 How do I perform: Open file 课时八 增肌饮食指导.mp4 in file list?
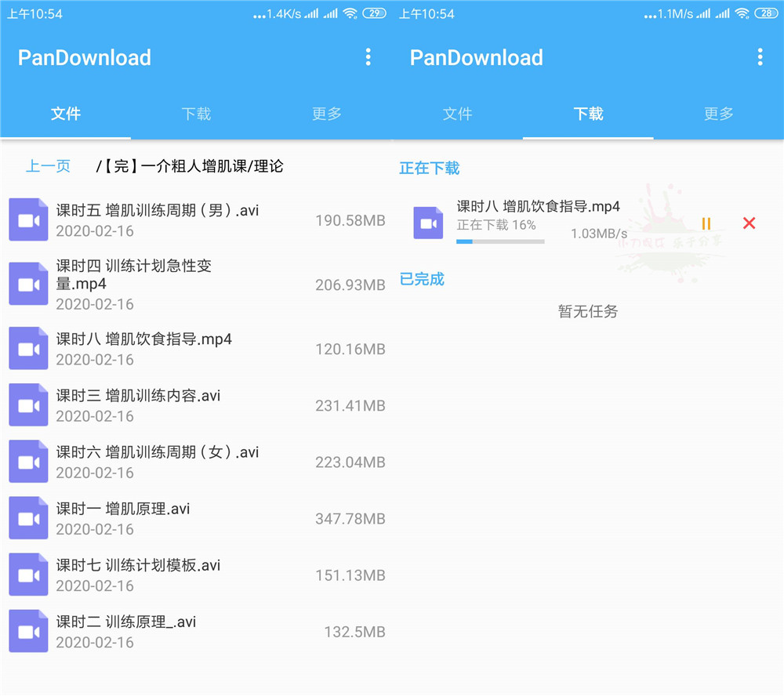(197, 349)
